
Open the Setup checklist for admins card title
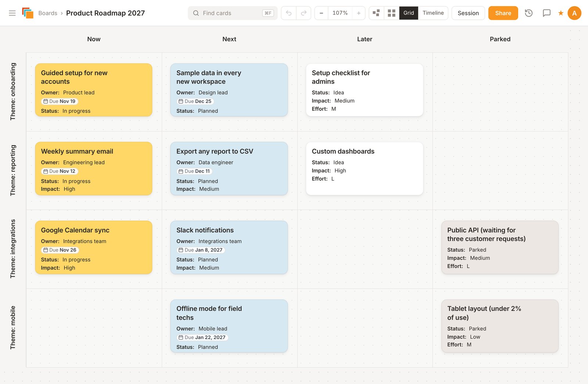pos(341,77)
